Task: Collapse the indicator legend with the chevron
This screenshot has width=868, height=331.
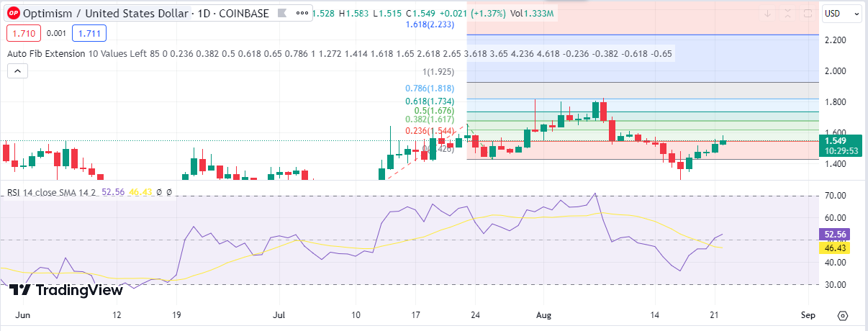Action: (17, 71)
